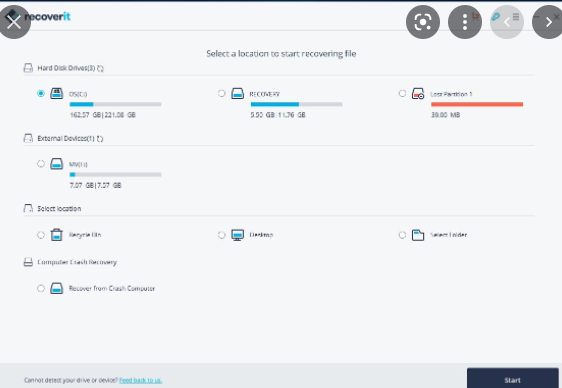
Task: Select the external device radio button
Action: coord(41,164)
